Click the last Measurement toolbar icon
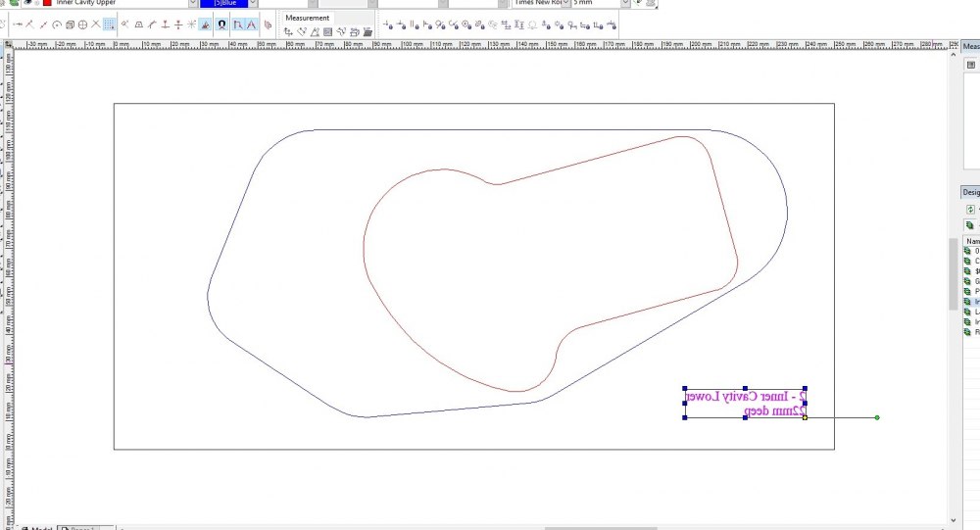 pyautogui.click(x=367, y=31)
